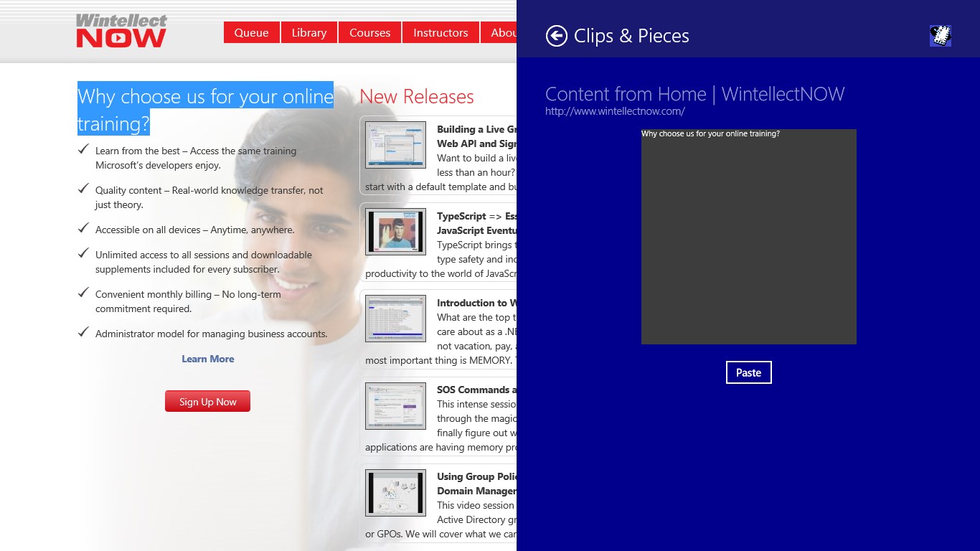Click the 'Accessible on all devices' bullet text
Image resolution: width=980 pixels, height=551 pixels.
point(194,230)
